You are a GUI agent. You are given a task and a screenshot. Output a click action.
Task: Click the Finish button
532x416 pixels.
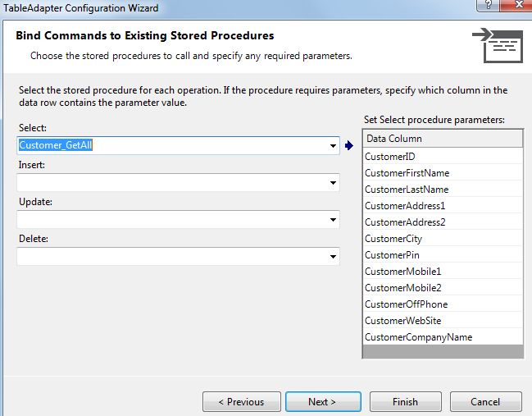405,402
